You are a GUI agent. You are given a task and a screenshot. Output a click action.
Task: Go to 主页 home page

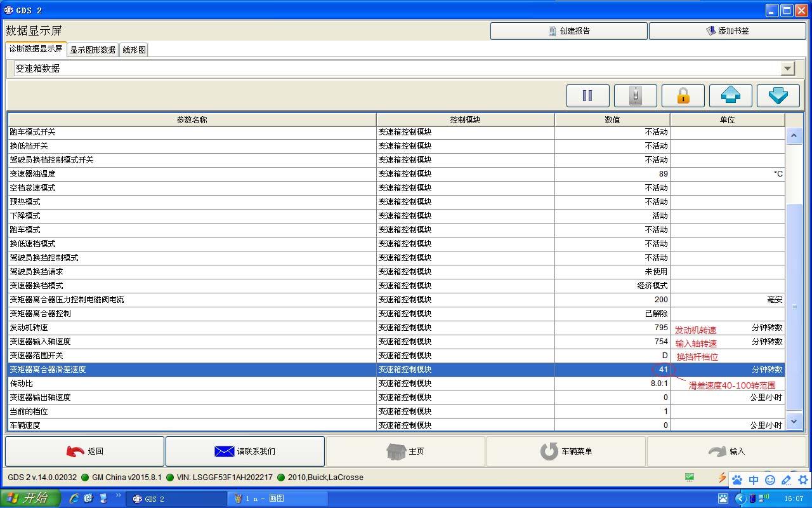click(x=405, y=451)
